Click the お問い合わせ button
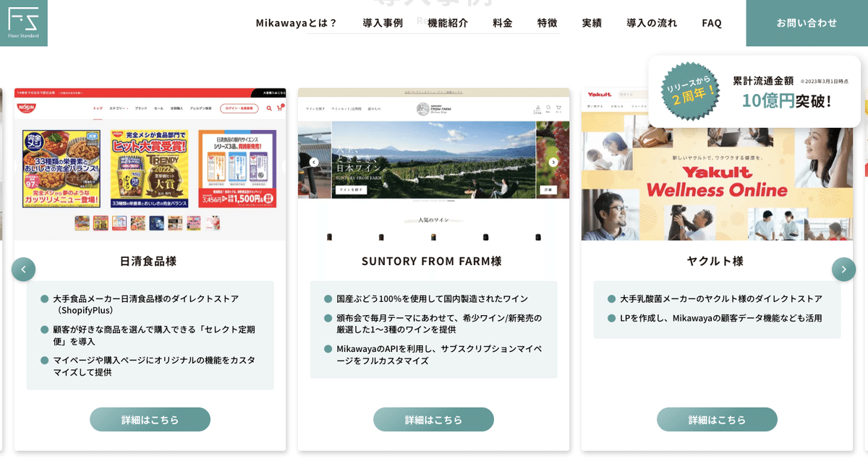 807,22
